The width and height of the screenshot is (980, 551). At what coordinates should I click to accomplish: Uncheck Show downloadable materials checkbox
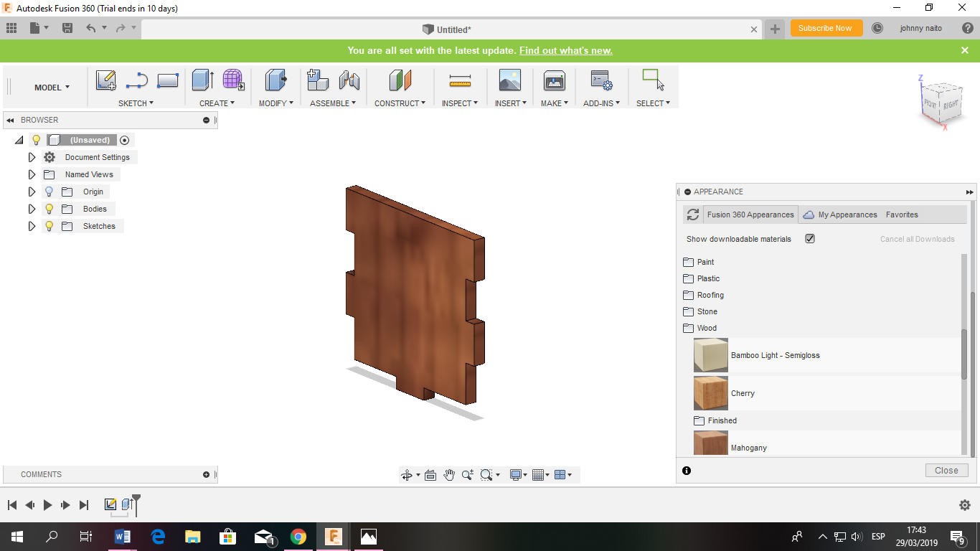coord(810,238)
